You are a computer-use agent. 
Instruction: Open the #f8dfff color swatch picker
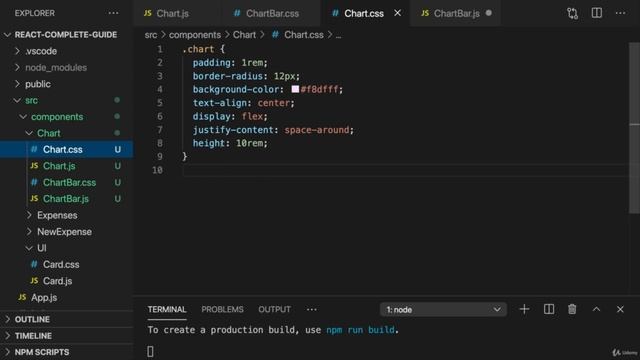295,89
